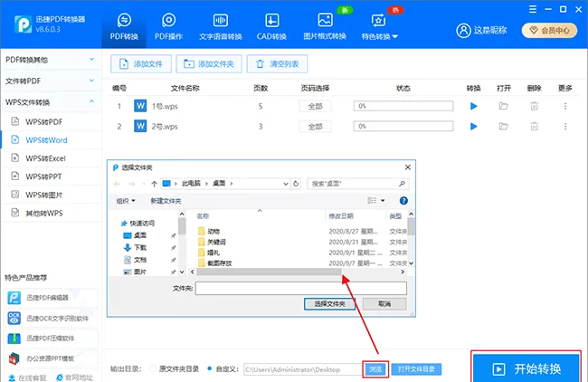Select 文档 in the navigation pane
588x382 pixels.
tap(136, 260)
